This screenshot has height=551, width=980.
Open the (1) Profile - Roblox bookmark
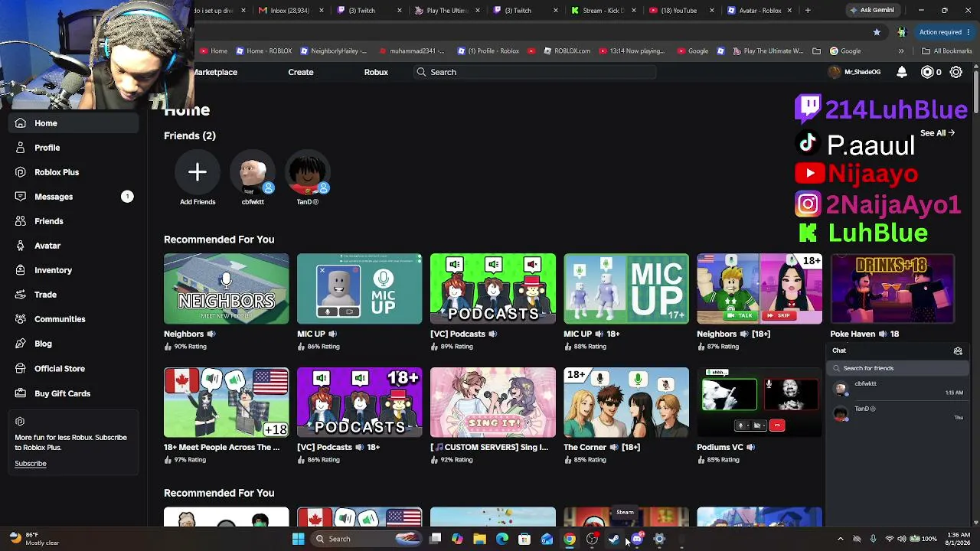488,51
